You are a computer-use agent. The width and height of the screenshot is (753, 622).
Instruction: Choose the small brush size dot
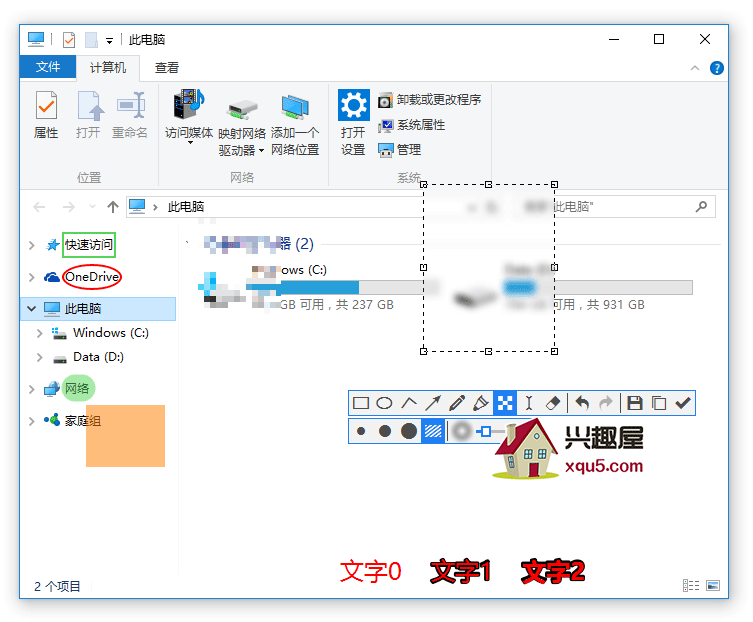pos(361,431)
